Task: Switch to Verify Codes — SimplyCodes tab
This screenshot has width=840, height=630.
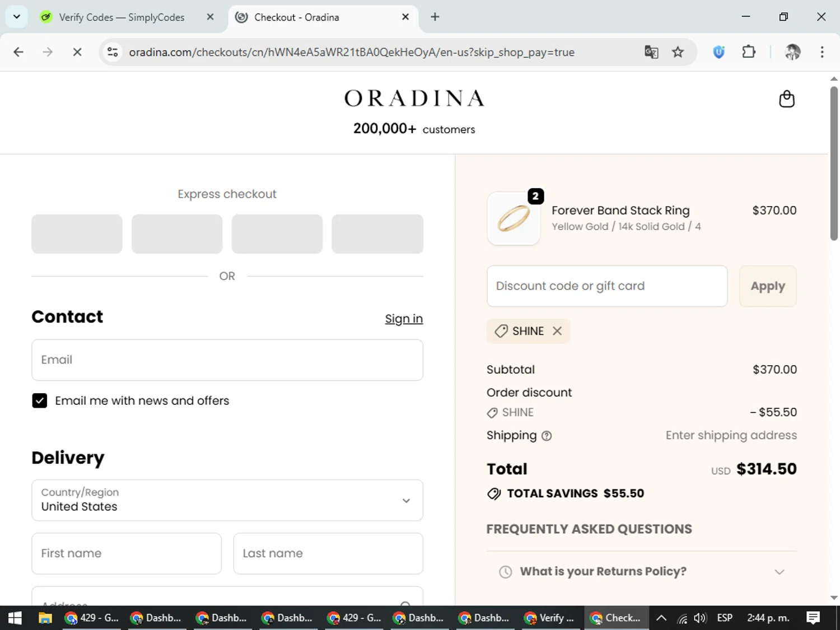Action: (122, 17)
